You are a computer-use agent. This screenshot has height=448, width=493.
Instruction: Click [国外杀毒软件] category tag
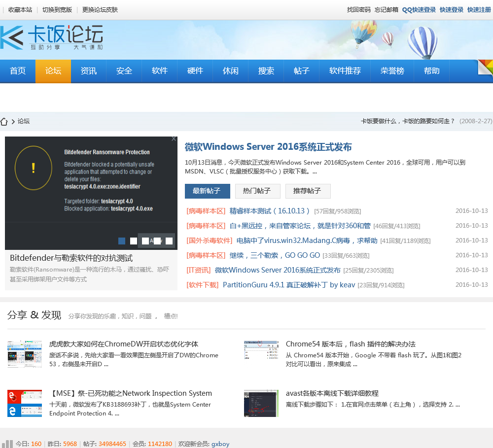click(x=210, y=241)
